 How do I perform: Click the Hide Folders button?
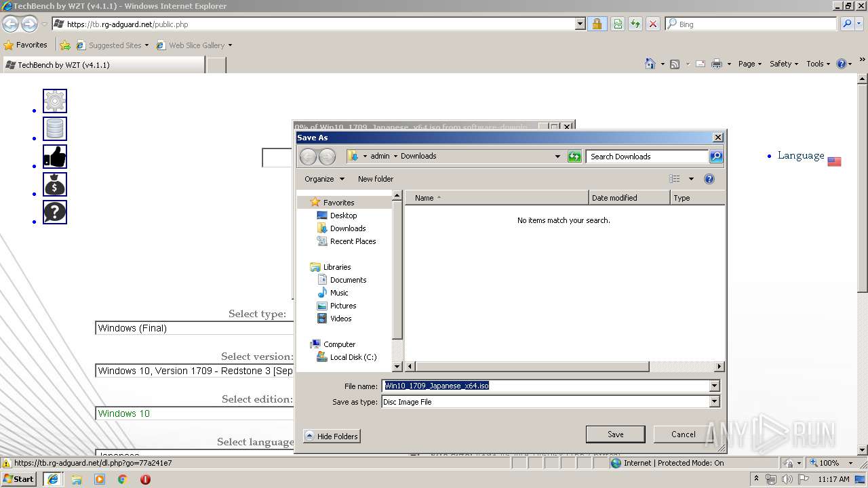(x=332, y=436)
